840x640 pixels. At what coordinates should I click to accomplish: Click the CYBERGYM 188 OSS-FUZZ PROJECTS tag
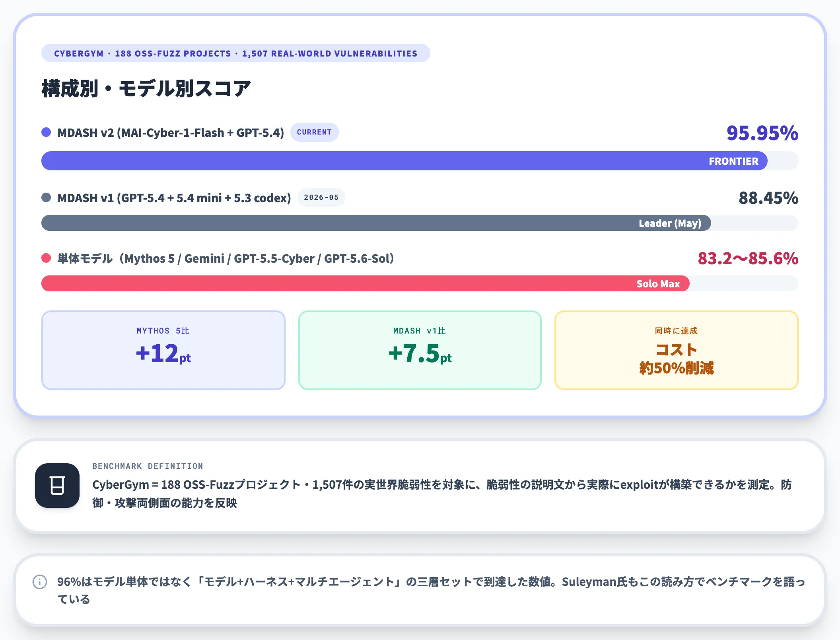pos(235,53)
